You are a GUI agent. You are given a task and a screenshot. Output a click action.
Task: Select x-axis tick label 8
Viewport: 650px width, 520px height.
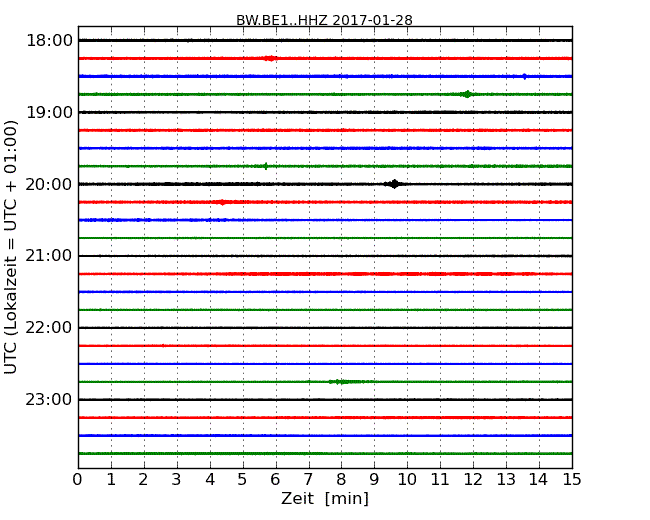(341, 479)
